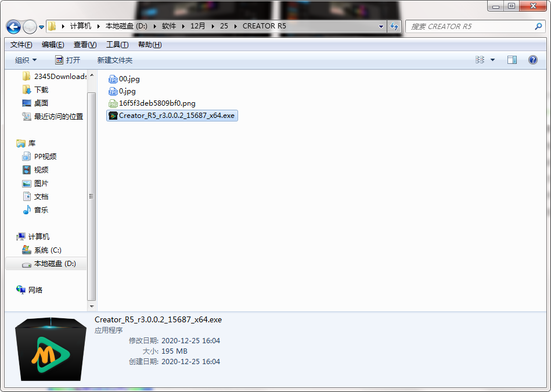Click the magnifier search icon
Screen dimensions: 551x392
pos(538,26)
